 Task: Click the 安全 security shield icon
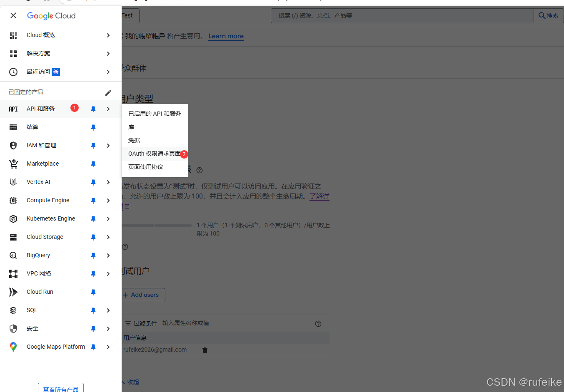(x=13, y=329)
